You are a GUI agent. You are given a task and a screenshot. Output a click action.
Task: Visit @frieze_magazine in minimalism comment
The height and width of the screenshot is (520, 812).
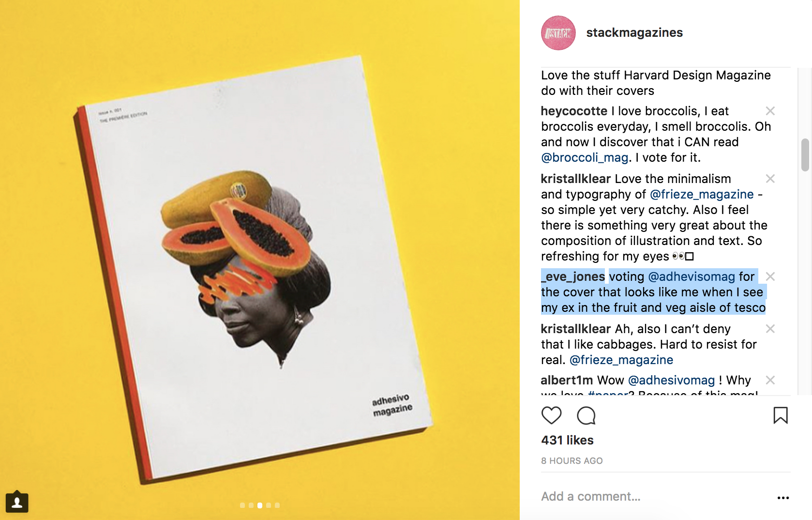click(702, 194)
